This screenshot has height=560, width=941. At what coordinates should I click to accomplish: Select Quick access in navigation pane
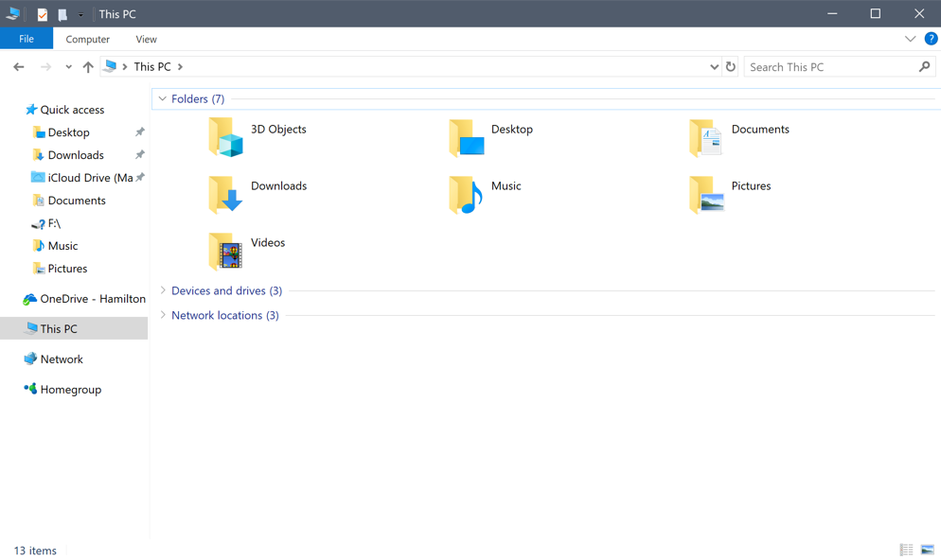click(x=73, y=110)
